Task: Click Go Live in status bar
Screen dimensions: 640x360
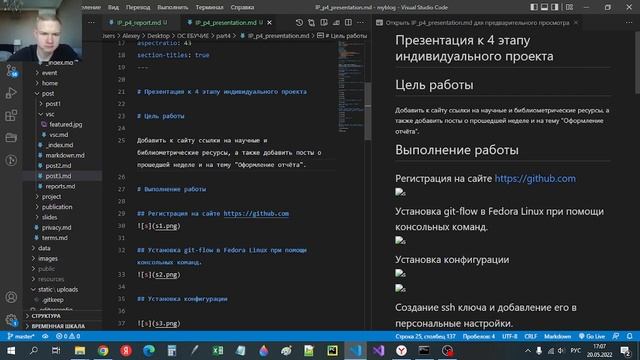Action: click(x=592, y=336)
